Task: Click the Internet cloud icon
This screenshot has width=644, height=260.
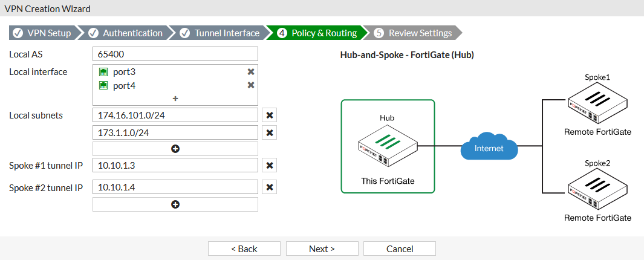Action: coord(489,147)
